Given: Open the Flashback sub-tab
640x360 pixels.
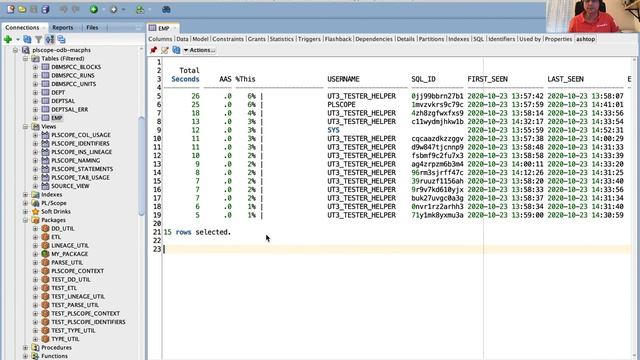Looking at the screenshot, I should (338, 39).
